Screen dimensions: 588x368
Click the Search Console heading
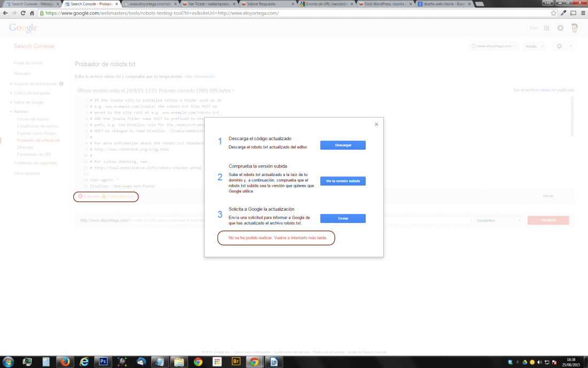pyautogui.click(x=34, y=46)
